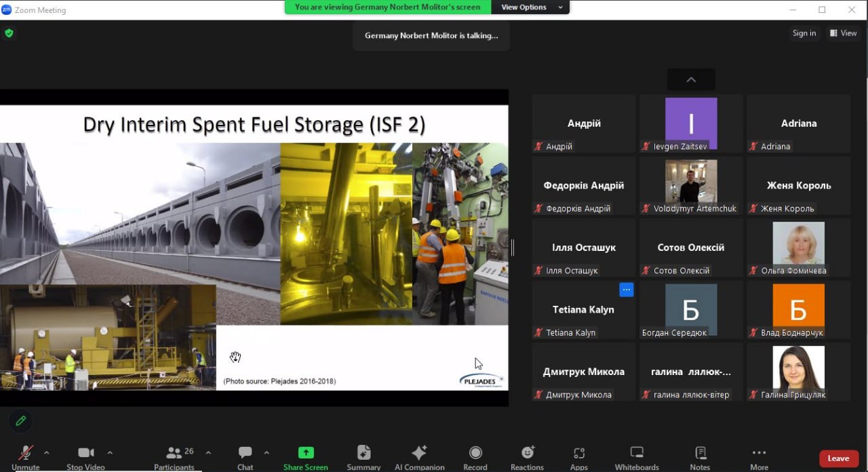This screenshot has width=868, height=472.
Task: Open the Whiteboards tool
Action: tap(636, 453)
